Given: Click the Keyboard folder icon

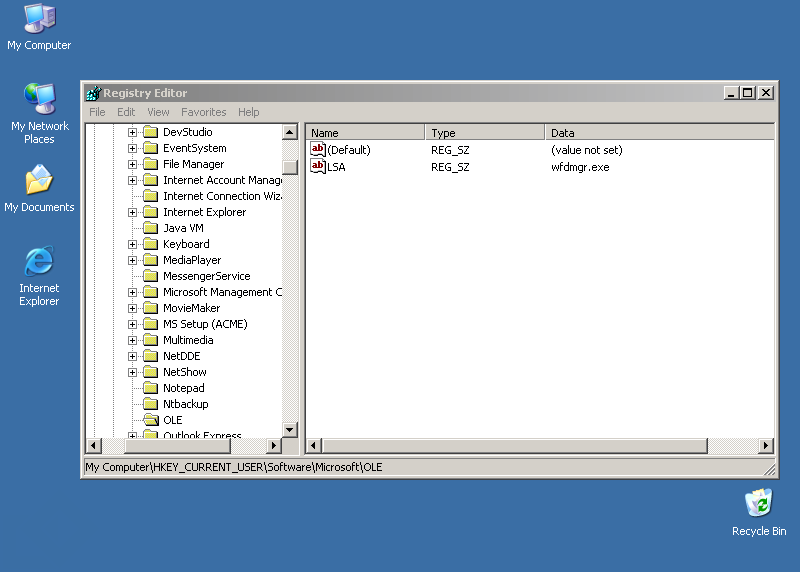Looking at the screenshot, I should (151, 244).
